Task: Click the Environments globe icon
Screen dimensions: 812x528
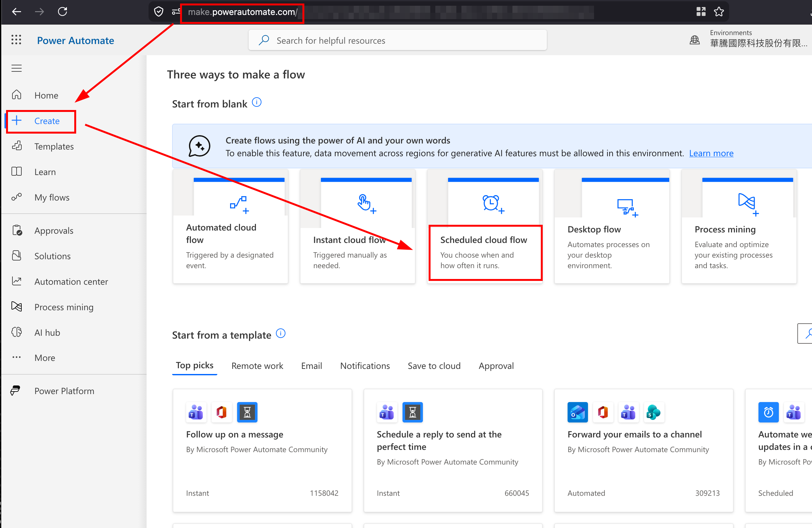Action: coord(695,40)
